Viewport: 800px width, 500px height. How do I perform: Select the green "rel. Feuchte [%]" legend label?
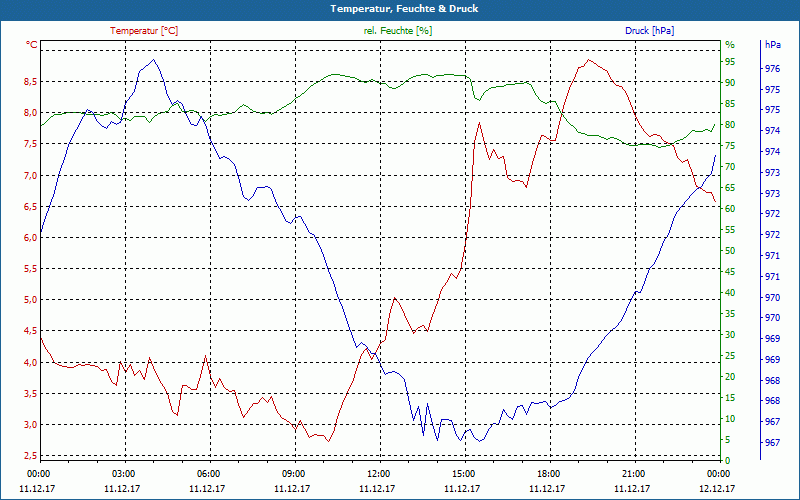click(398, 31)
